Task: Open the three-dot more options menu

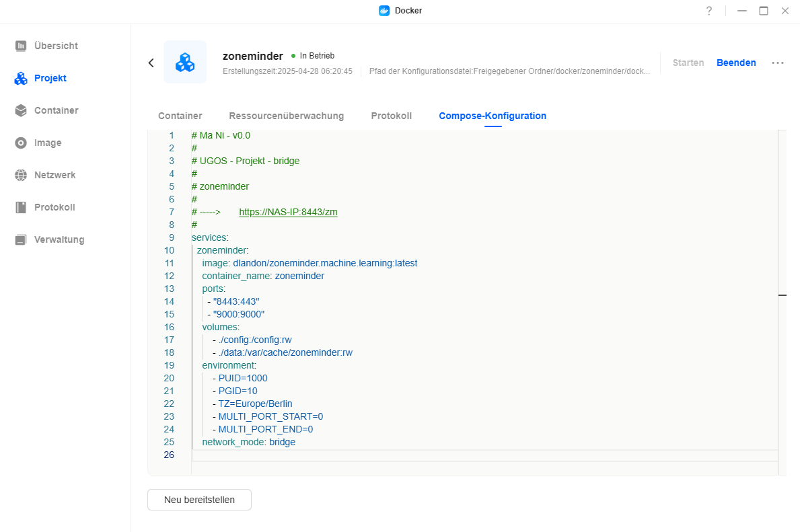Action: [x=778, y=63]
